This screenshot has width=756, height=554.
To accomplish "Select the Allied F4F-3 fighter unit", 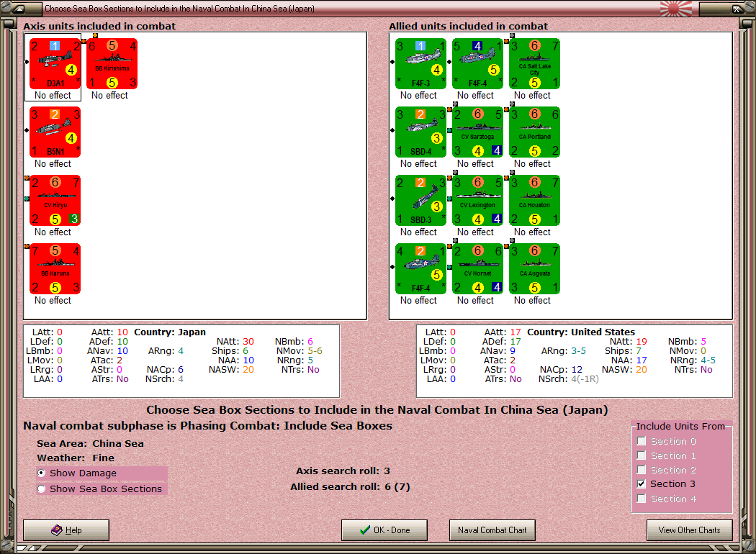I will (421, 64).
